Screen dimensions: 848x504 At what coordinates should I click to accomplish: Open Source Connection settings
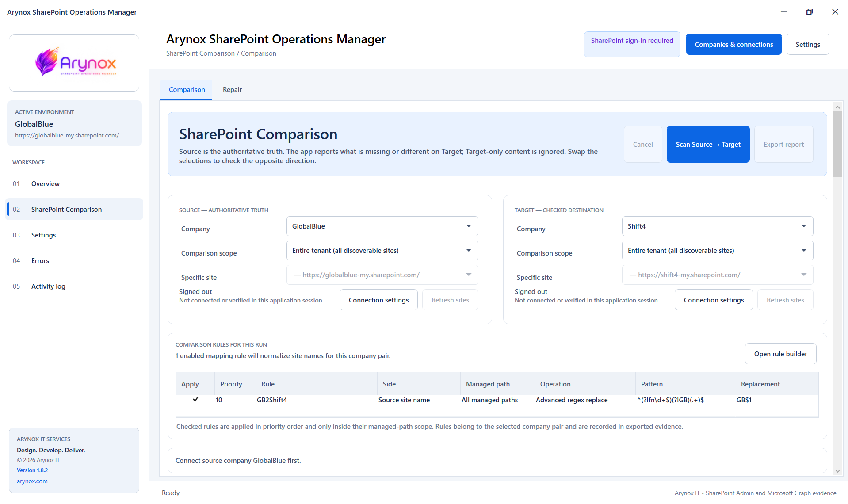coord(378,300)
